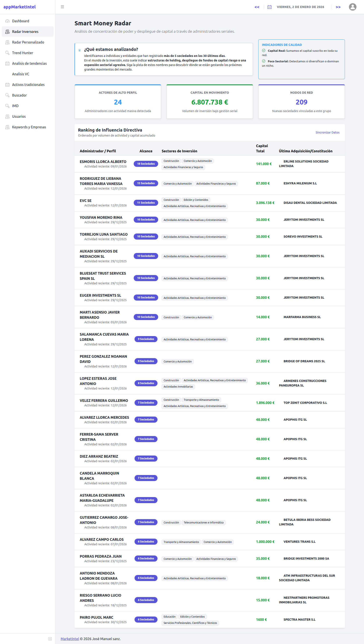Click the 209 Nodos de Red figure
Image resolution: width=364 pixels, height=644 pixels.
pos(301,102)
